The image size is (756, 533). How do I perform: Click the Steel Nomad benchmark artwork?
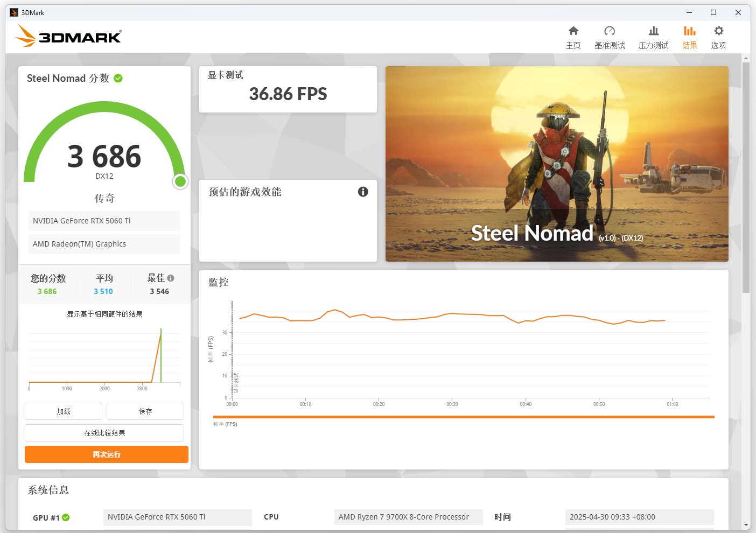click(557, 164)
